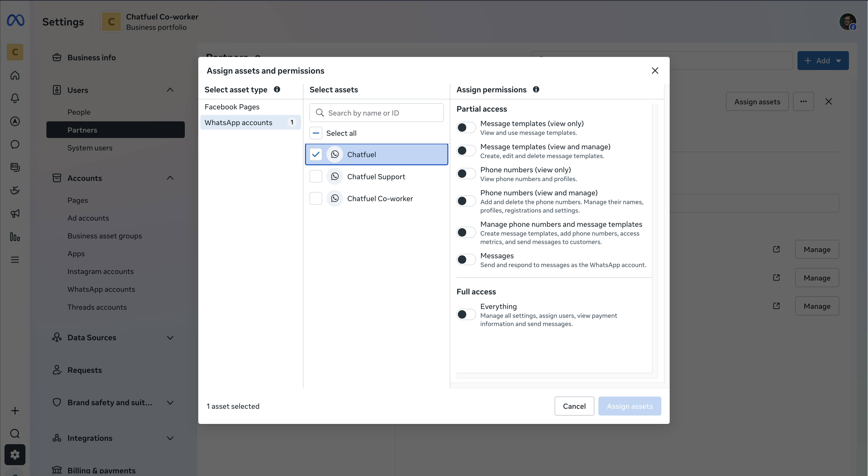Click the first Manage button in partner panel
Viewport: 868px width, 476px height.
coord(817,249)
